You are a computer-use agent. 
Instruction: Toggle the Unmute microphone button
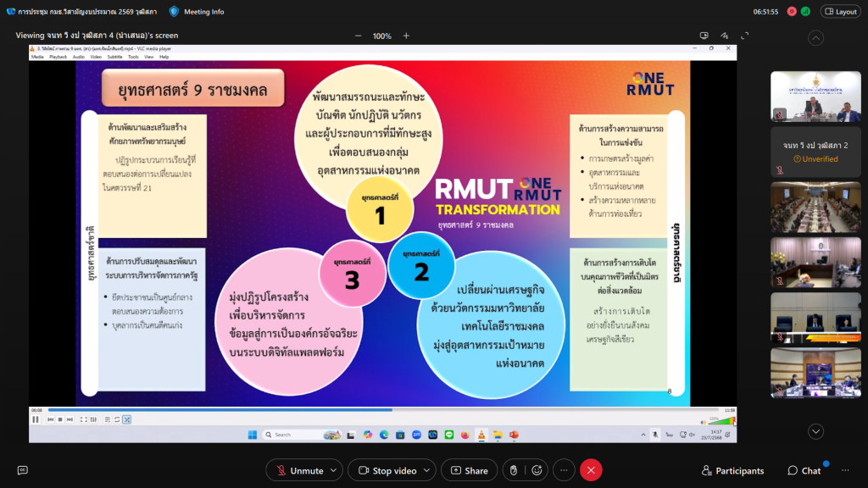(x=298, y=470)
